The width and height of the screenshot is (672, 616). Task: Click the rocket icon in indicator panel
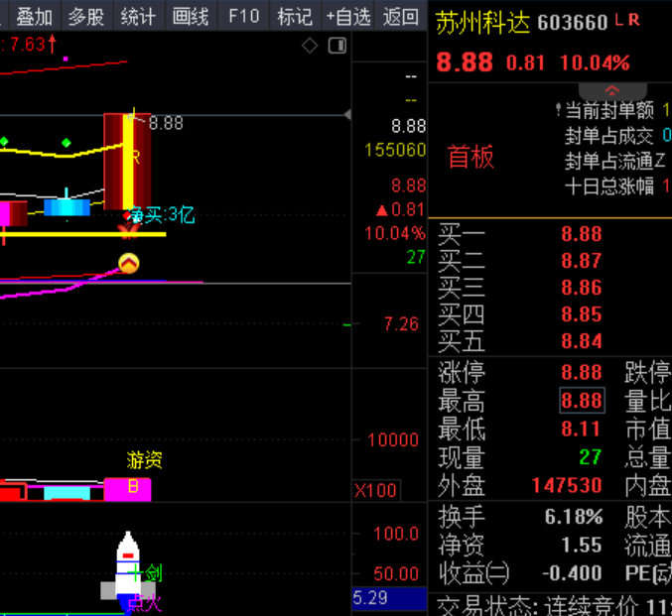pos(128,567)
